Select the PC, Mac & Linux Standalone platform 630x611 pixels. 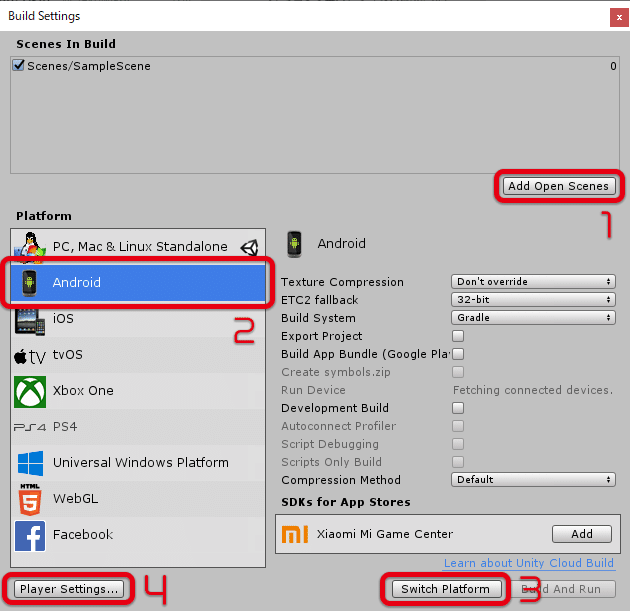click(138, 247)
